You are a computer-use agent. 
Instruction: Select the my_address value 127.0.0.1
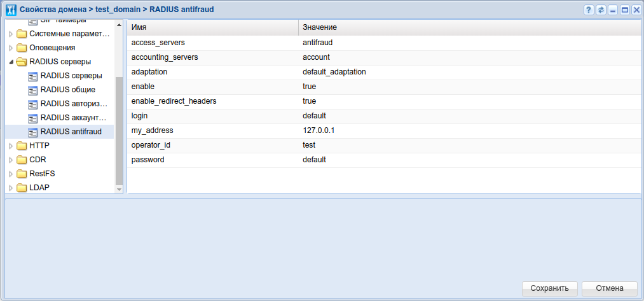[319, 130]
